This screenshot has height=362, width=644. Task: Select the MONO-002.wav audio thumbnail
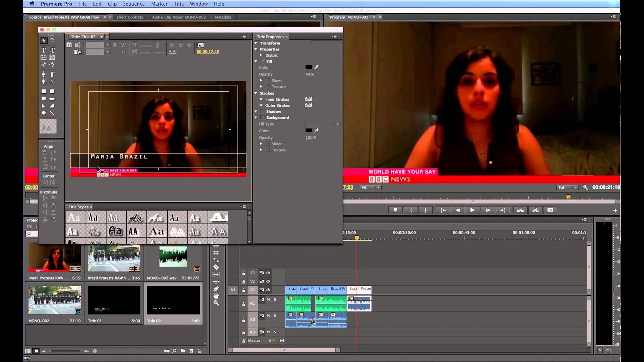tap(173, 256)
